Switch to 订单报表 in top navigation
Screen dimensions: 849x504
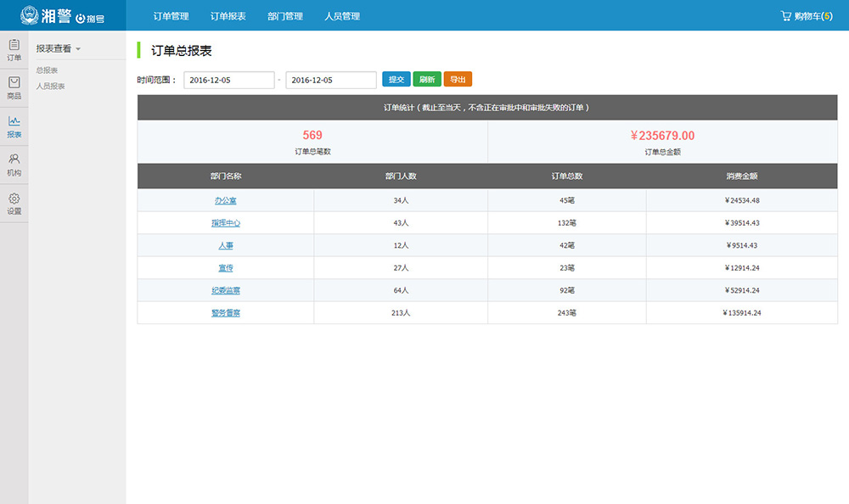coord(228,16)
